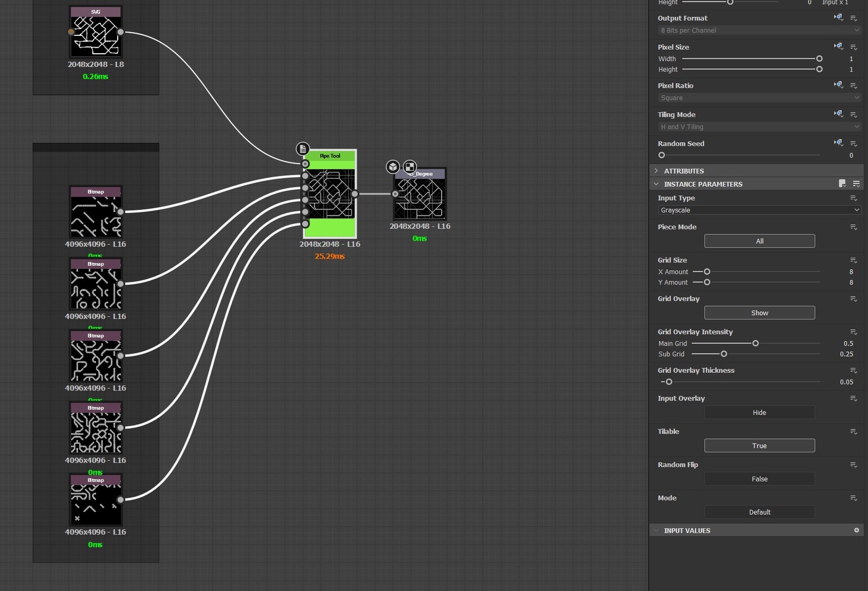Image resolution: width=868 pixels, height=591 pixels.
Task: Click the options icon beside Piece Mode
Action: click(x=853, y=227)
